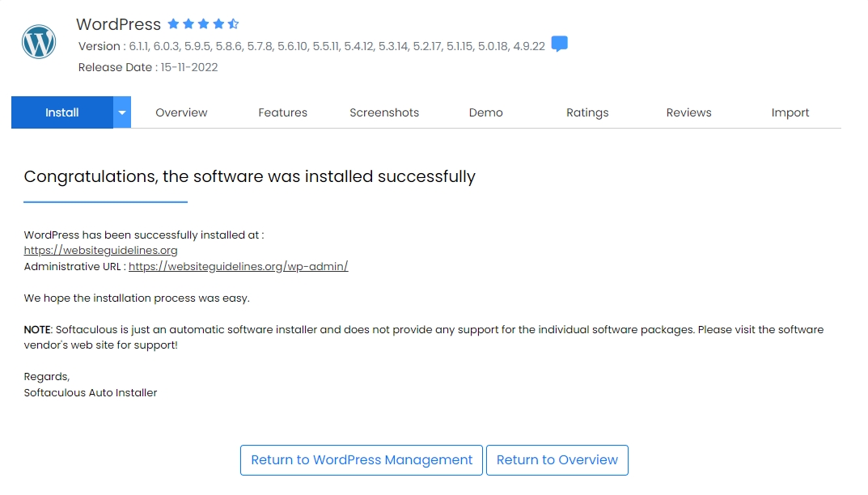Click the first rating star beside WordPress
Image resolution: width=868 pixels, height=495 pixels.
point(173,24)
